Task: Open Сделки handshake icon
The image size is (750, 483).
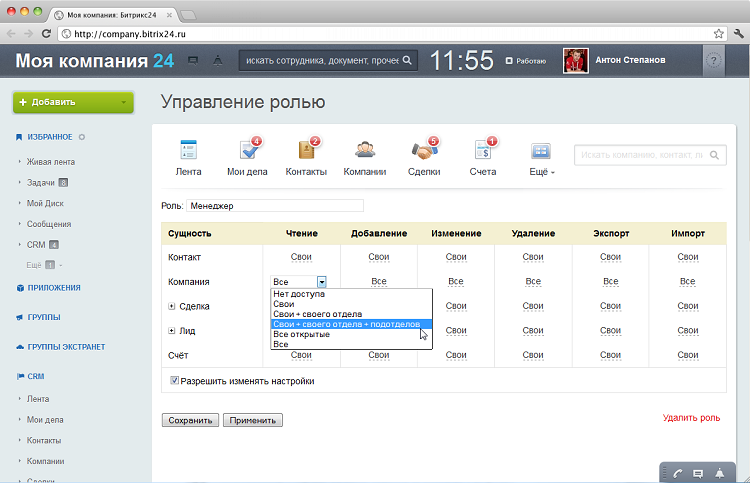Action: 424,148
